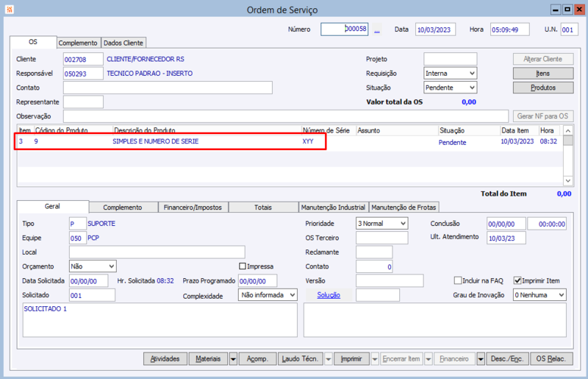Open the item-level Complemento tab
This screenshot has height=379, width=588.
(x=123, y=208)
